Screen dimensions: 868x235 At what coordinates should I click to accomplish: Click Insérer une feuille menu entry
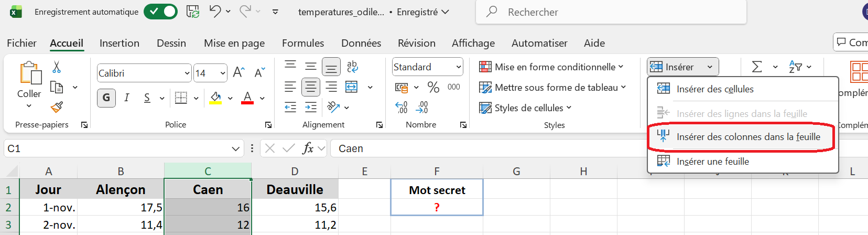coord(712,162)
